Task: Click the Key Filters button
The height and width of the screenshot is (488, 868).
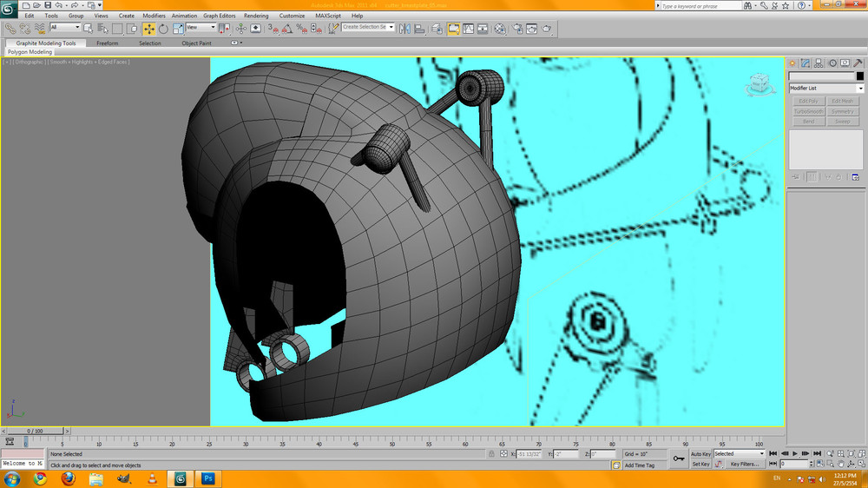Action: (x=745, y=465)
